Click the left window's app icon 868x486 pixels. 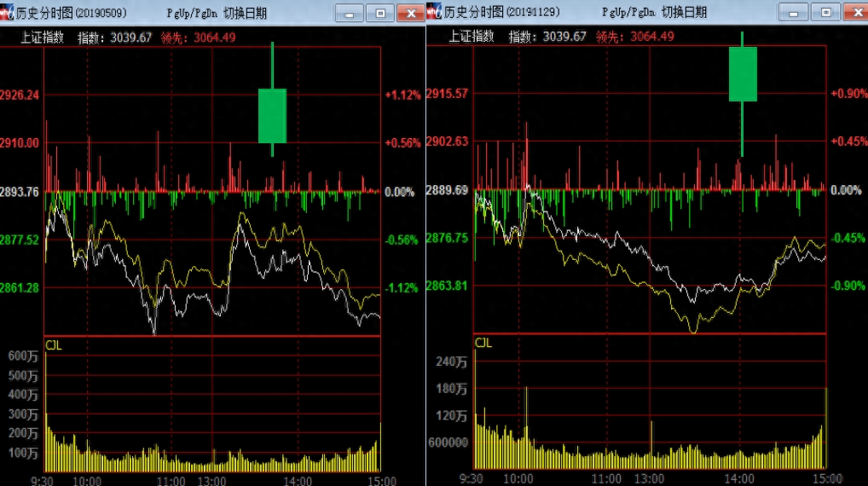(7, 12)
